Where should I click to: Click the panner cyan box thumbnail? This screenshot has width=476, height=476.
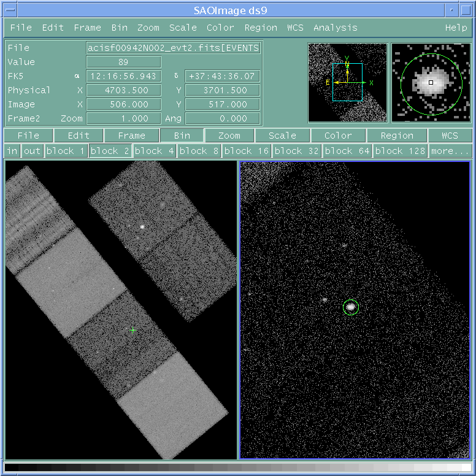(347, 82)
